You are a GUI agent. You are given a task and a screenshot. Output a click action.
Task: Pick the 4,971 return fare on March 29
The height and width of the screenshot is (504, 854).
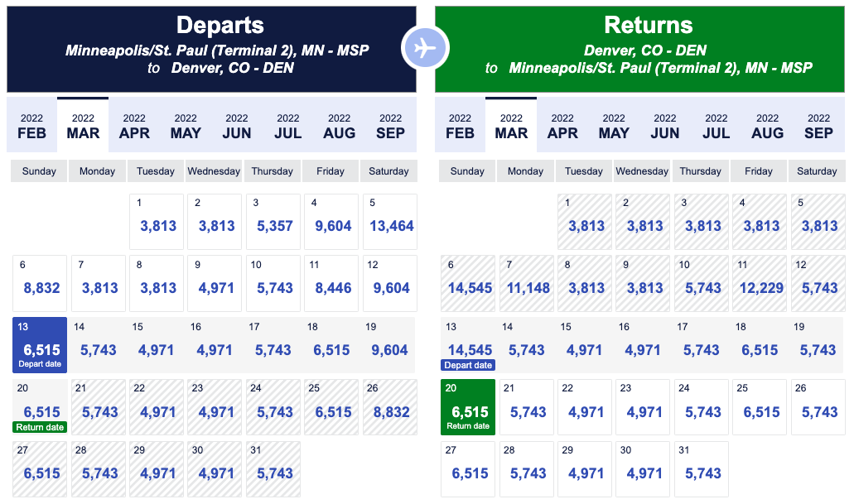584,468
